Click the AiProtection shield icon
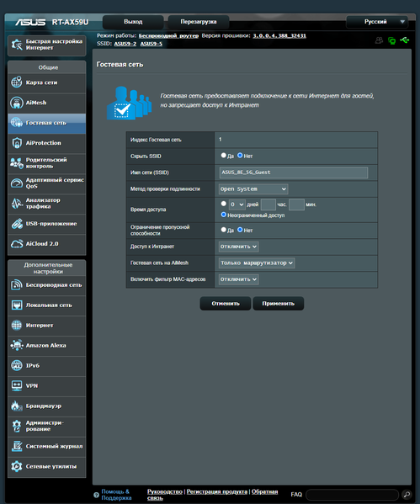420x504 pixels. pyautogui.click(x=17, y=143)
